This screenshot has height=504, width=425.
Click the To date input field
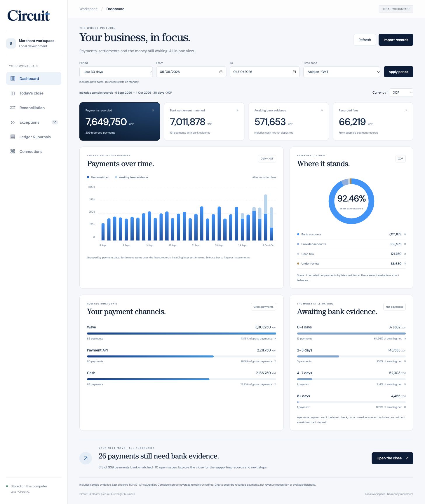point(265,72)
